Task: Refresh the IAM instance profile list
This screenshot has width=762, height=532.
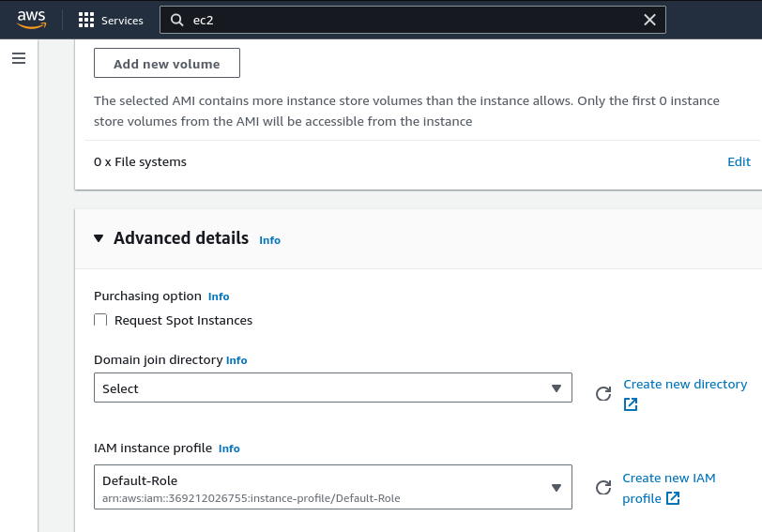Action: point(603,487)
